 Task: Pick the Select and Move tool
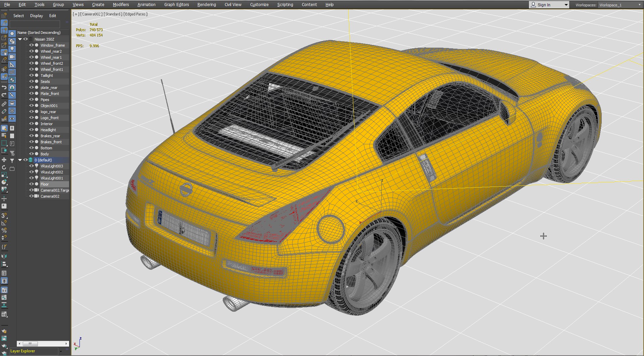(x=4, y=160)
